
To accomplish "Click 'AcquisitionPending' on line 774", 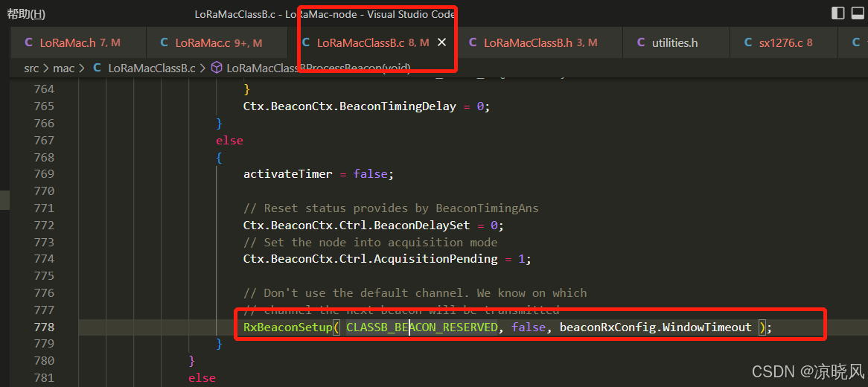I will pyautogui.click(x=435, y=259).
